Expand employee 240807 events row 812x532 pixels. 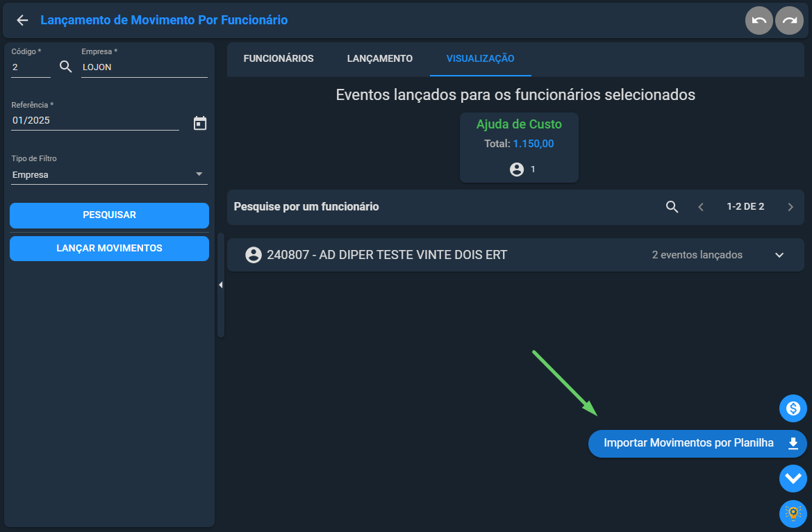[779, 255]
